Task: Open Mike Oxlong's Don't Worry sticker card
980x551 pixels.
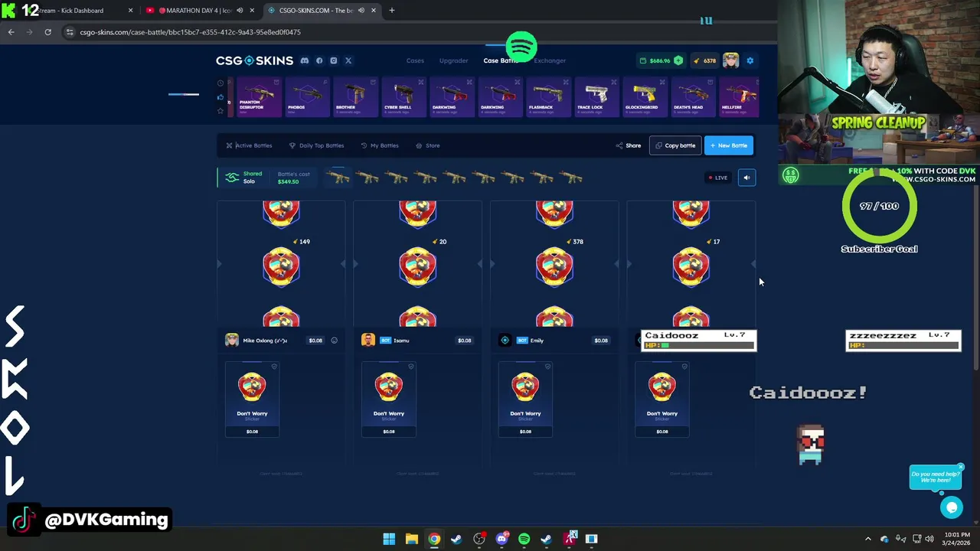Action: 252,399
